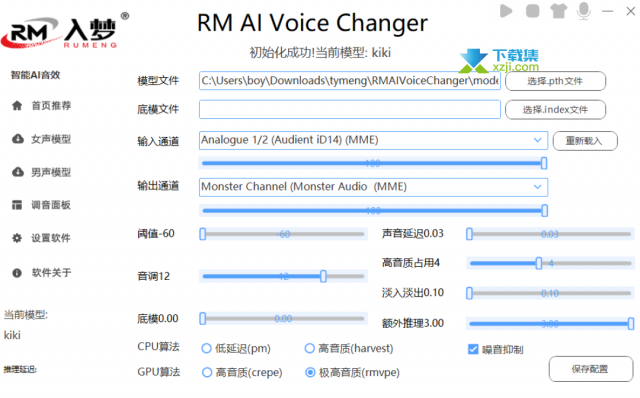This screenshot has height=398, width=640.
Task: Open the 首页推荐 page
Action: (x=51, y=106)
